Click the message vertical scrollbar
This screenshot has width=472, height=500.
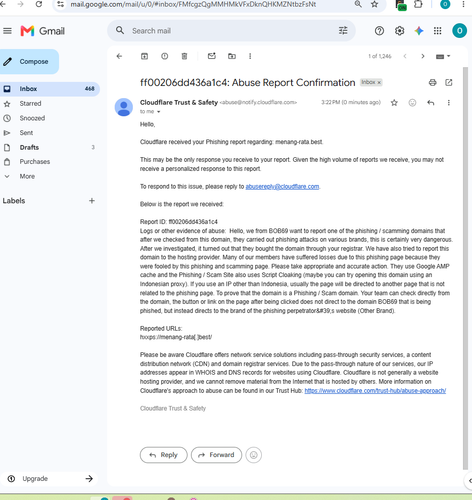(x=465, y=268)
